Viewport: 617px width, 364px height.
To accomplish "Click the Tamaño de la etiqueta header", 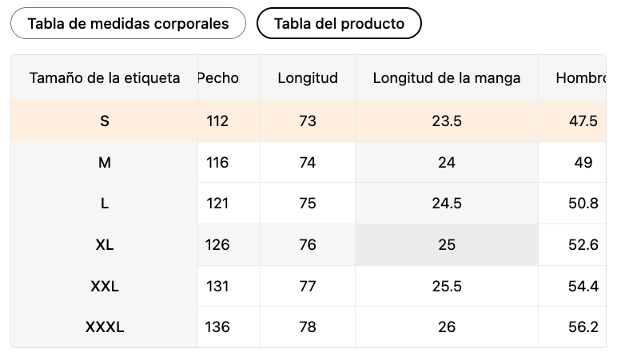I will (105, 78).
